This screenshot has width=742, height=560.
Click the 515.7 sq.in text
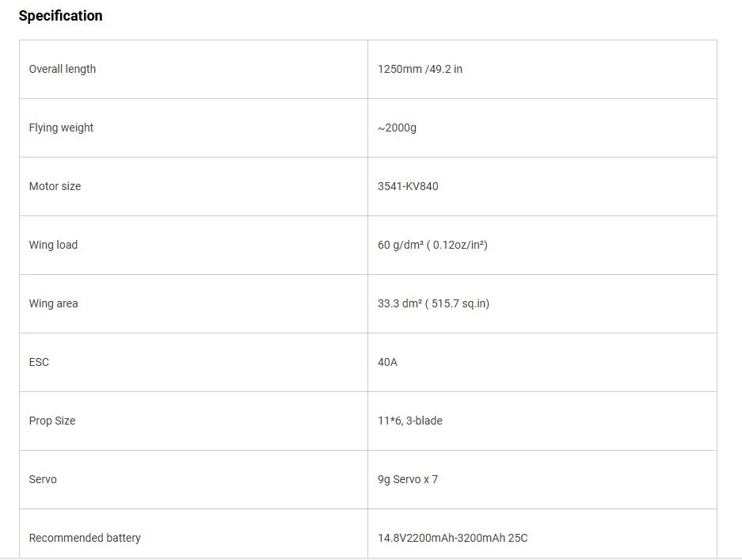pyautogui.click(x=459, y=303)
